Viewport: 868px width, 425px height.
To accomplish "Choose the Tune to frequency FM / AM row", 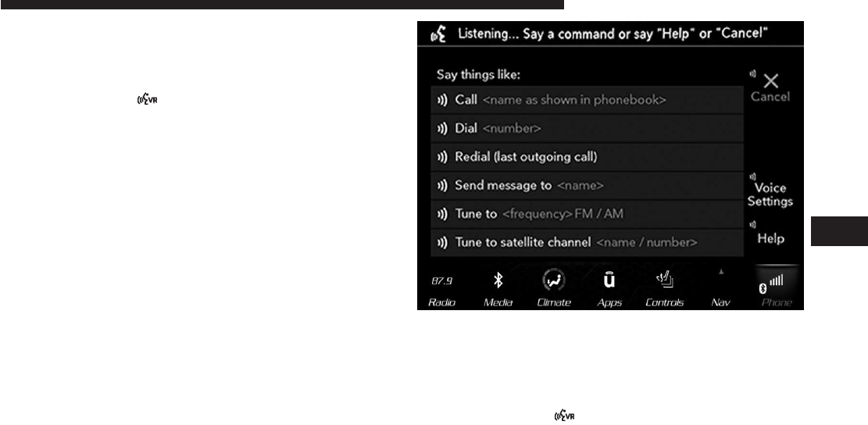I will [587, 214].
